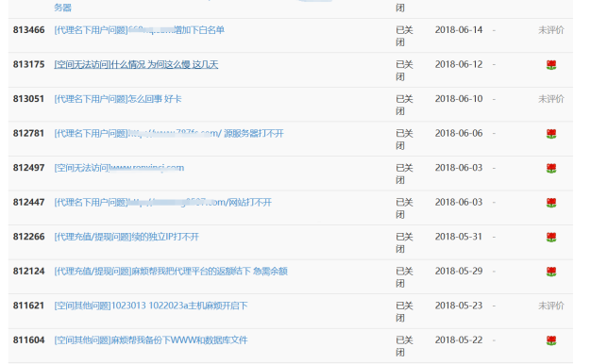Open ticket link 网站打不开
591x364 pixels.
pos(162,203)
